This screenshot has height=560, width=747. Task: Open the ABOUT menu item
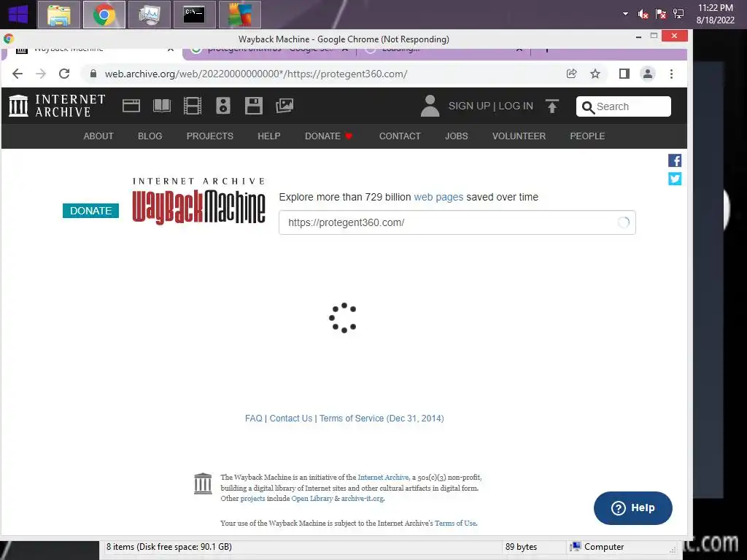click(x=98, y=136)
